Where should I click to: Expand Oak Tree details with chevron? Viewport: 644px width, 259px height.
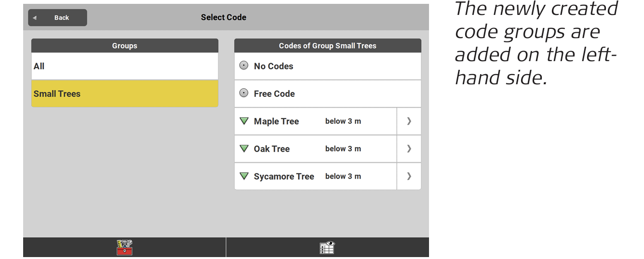(409, 149)
